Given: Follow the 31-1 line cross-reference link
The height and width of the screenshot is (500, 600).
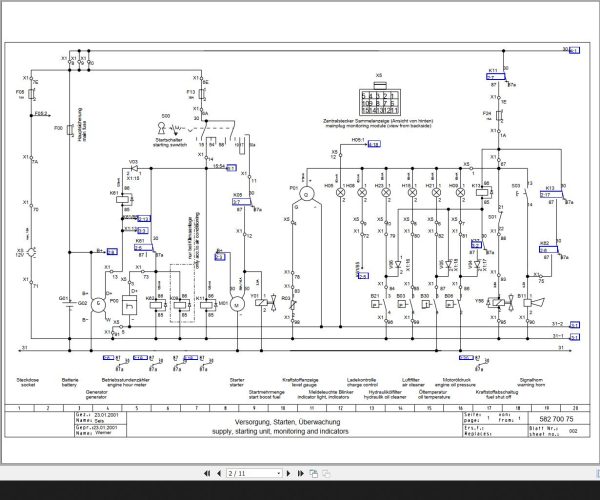Looking at the screenshot, I should (575, 337).
